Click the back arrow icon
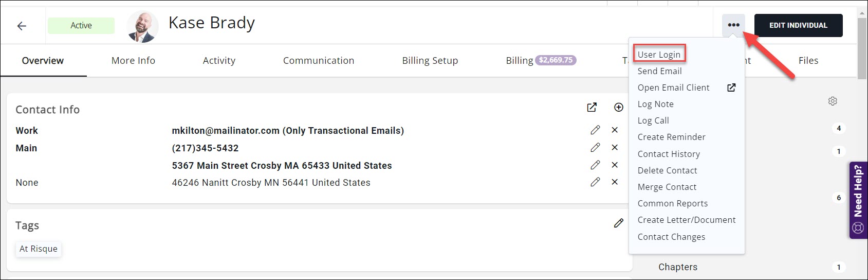 coord(22,26)
